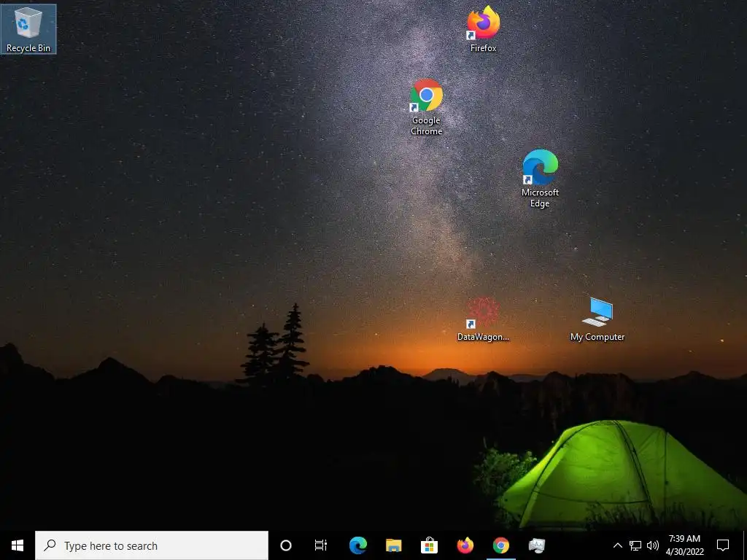
Task: Open the Windows Start menu
Action: click(x=18, y=545)
